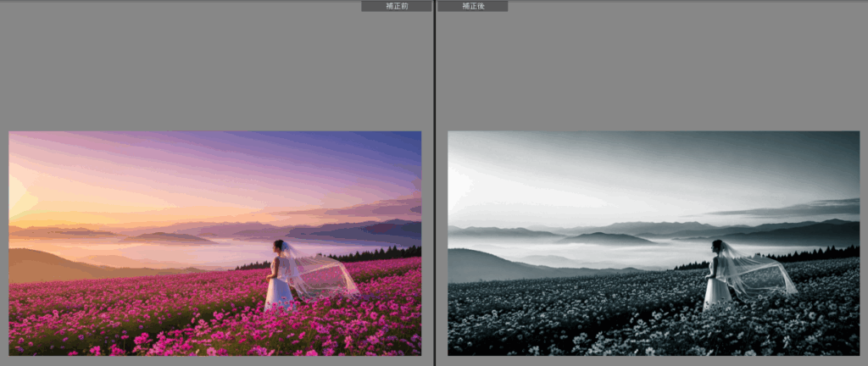Image resolution: width=868 pixels, height=366 pixels.
Task: Click the 補正前 label
Action: tap(396, 6)
